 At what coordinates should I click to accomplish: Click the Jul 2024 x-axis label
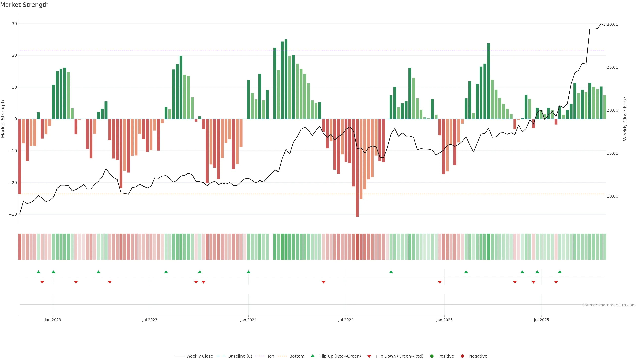pyautogui.click(x=346, y=320)
